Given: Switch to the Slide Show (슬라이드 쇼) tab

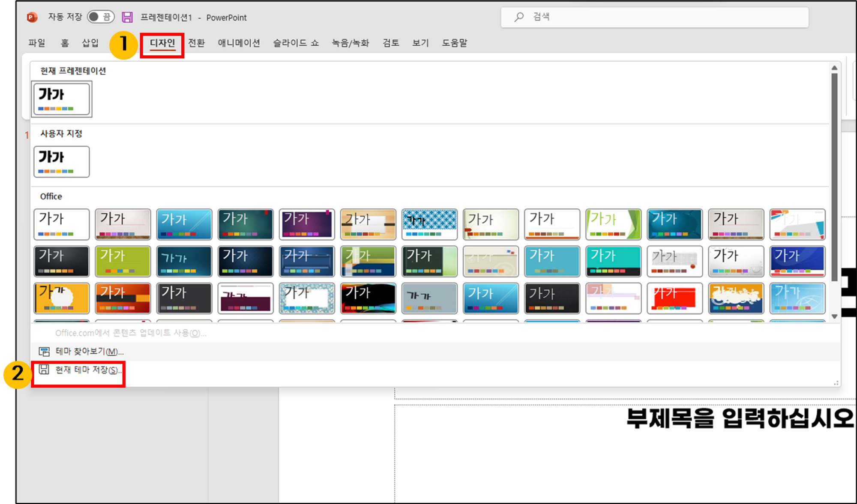Looking at the screenshot, I should point(296,43).
